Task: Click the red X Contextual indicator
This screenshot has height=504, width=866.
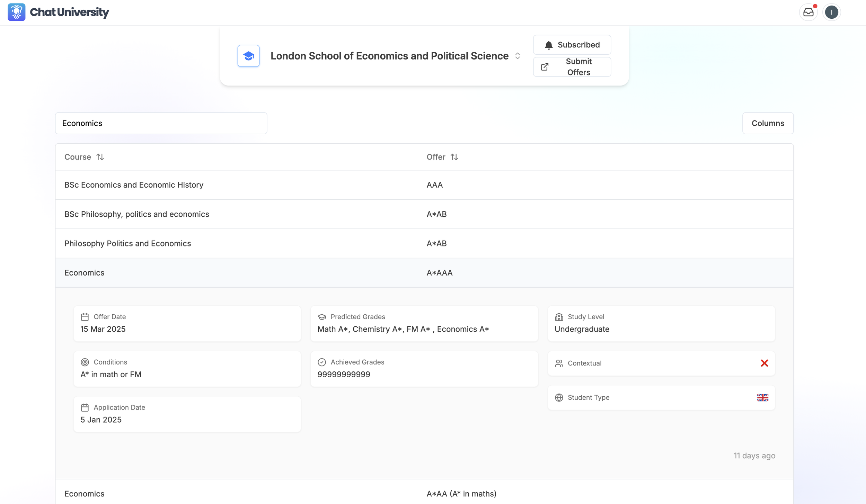Action: 764,363
